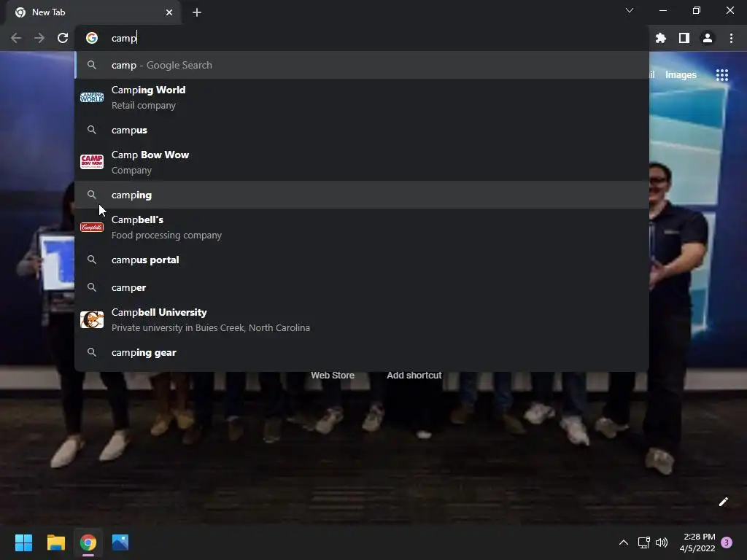
Task: Choose the 'camper' suggestion
Action: (362, 287)
